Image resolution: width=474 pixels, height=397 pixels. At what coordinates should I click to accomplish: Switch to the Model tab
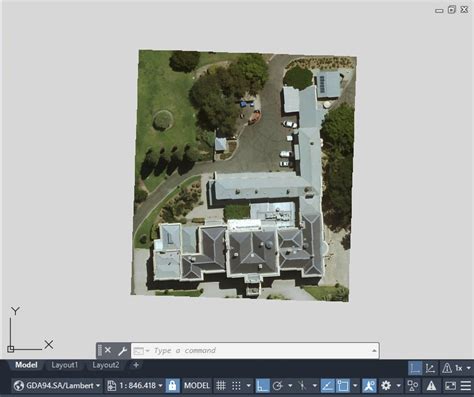click(26, 365)
